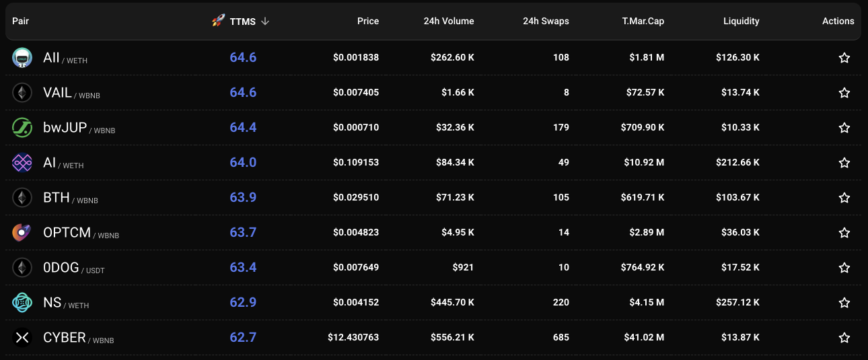Sort table by 24h Volume column
Image resolution: width=868 pixels, height=360 pixels.
(448, 21)
